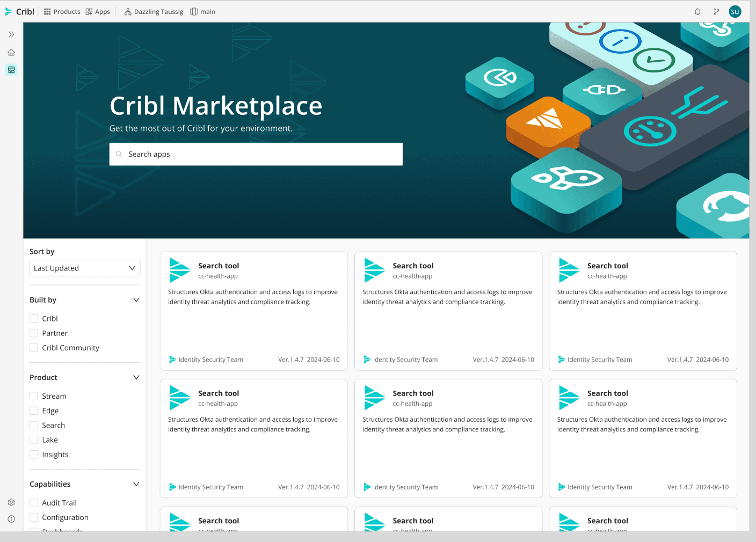
Task: Go to Home via sidebar house icon
Action: 11,52
